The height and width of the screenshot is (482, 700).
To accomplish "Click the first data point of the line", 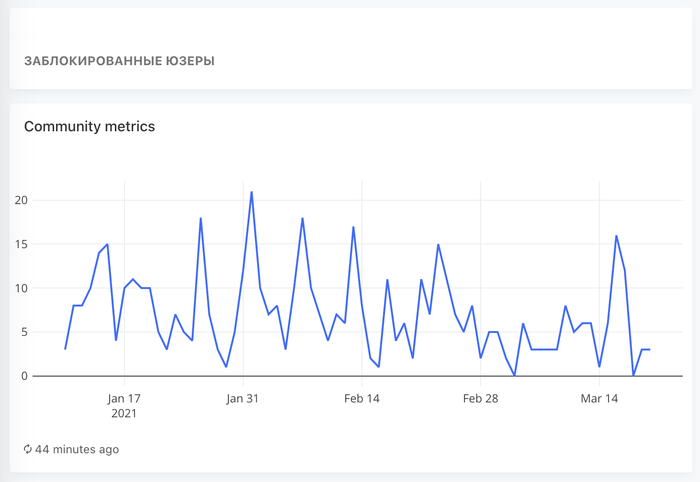I will pos(65,349).
